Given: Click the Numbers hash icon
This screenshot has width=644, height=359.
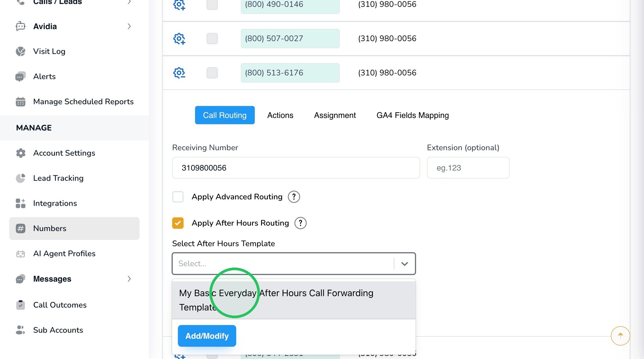Looking at the screenshot, I should [21, 228].
